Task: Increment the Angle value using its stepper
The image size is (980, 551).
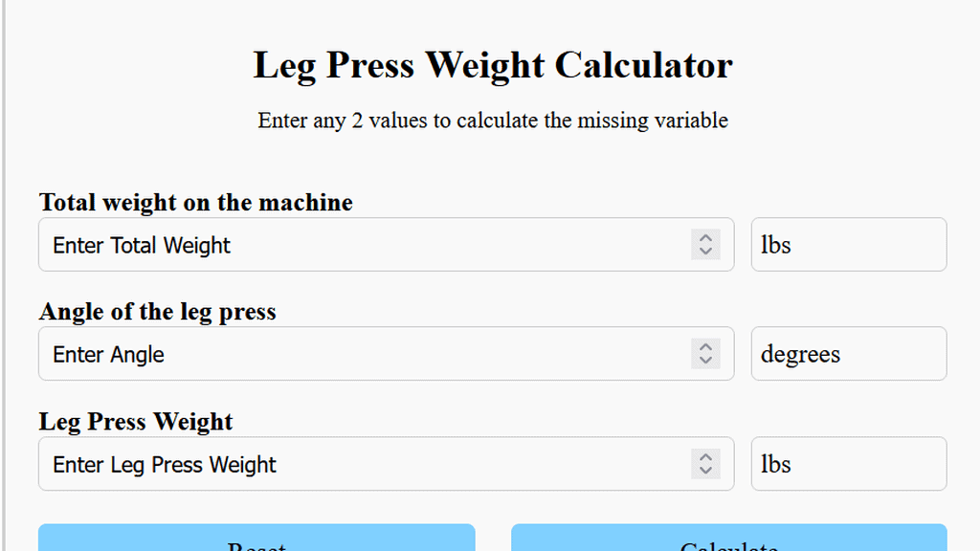Action: coord(705,347)
